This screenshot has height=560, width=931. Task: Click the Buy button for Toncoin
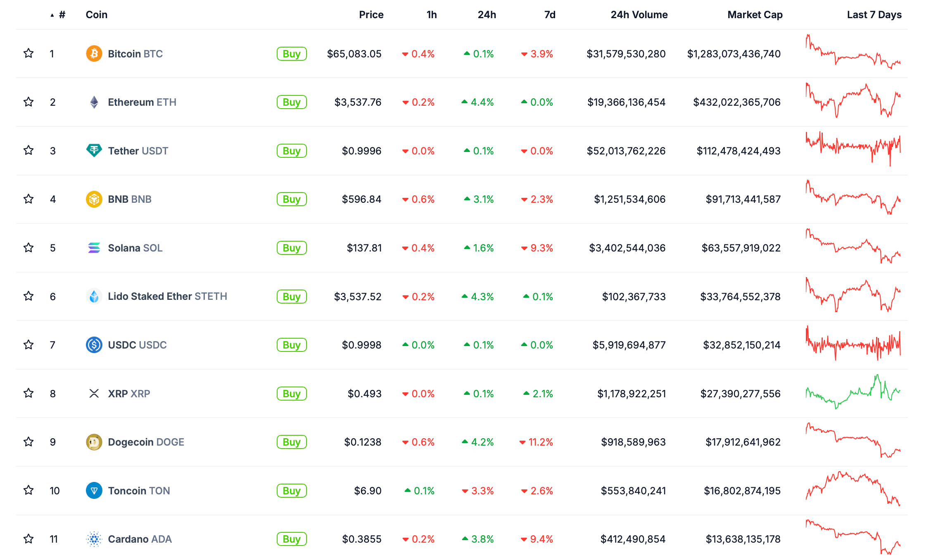[292, 491]
